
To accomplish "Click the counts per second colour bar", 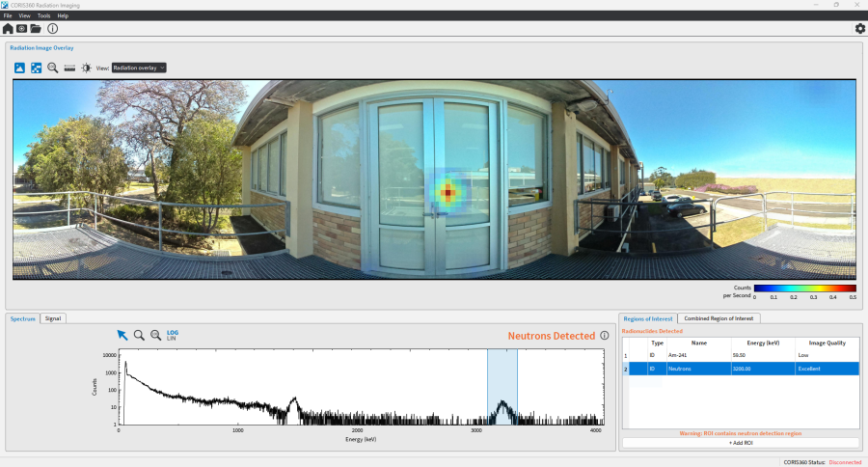I will 805,288.
